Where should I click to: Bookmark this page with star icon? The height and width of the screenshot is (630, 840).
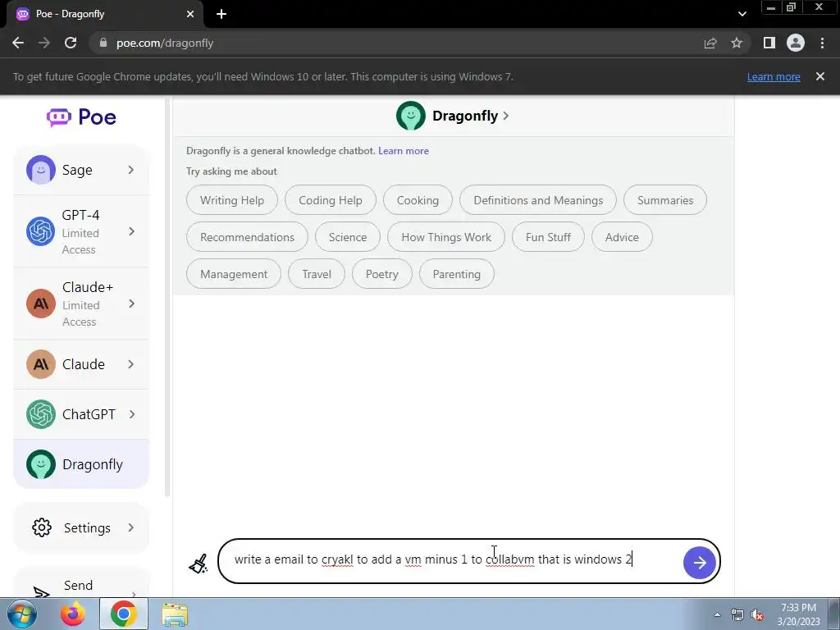737,43
